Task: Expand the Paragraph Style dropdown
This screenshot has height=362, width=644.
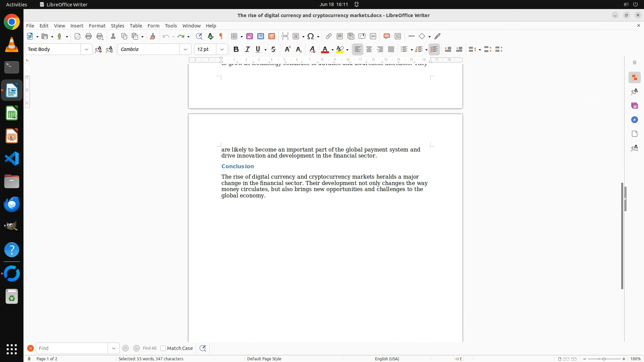Action: 86,49
